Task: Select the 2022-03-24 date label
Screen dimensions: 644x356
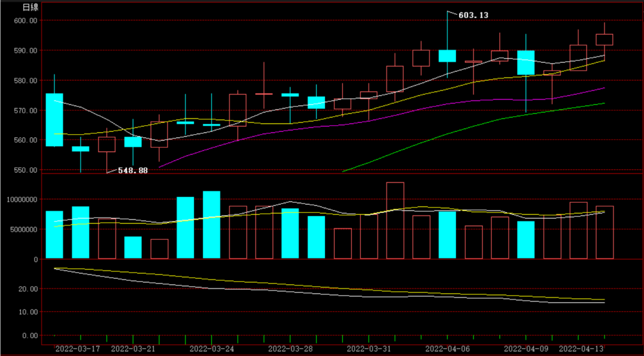Action: (x=212, y=349)
